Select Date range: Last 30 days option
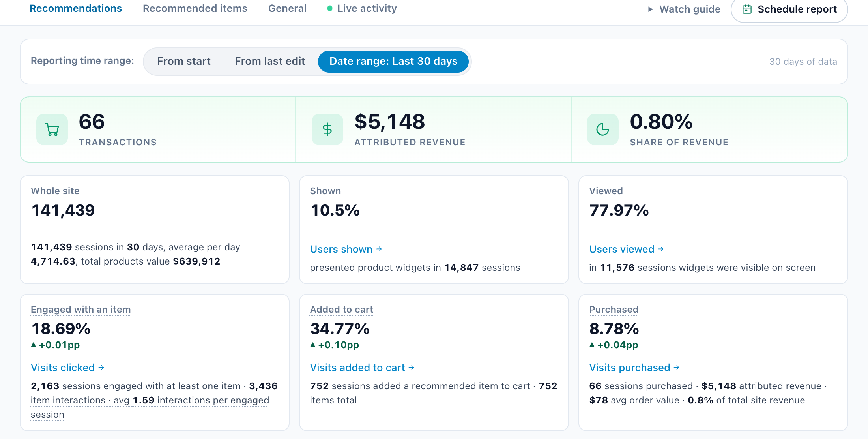 [x=393, y=61]
